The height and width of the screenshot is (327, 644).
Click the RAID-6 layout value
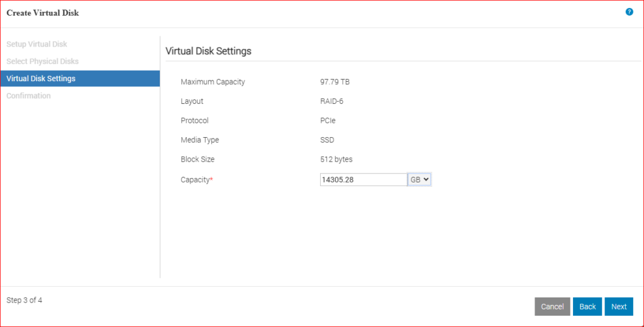[x=331, y=101]
